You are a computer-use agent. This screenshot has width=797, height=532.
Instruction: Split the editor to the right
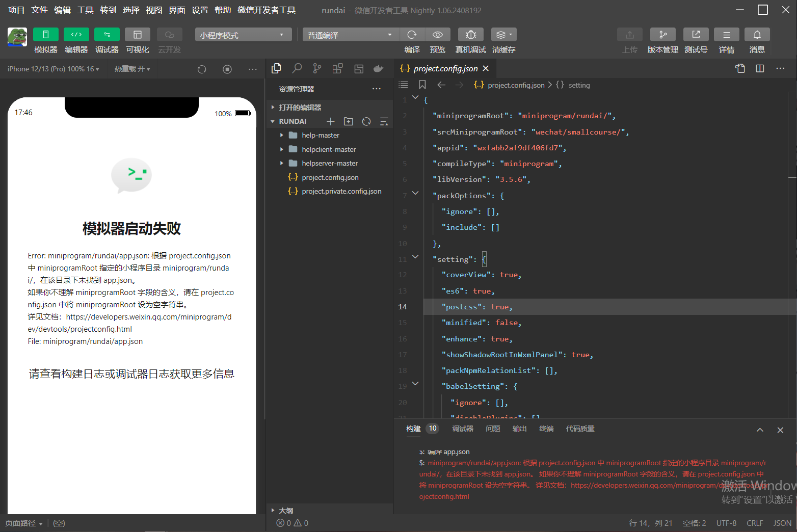coord(760,68)
